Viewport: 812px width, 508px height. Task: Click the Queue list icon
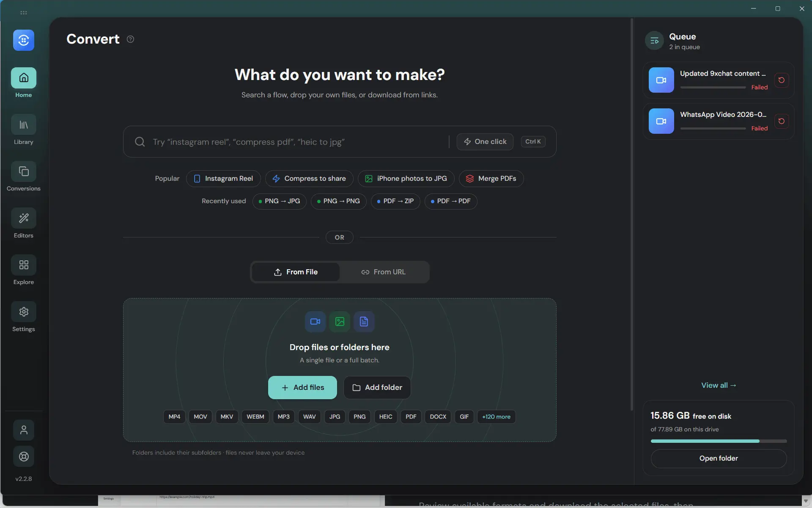click(x=654, y=41)
